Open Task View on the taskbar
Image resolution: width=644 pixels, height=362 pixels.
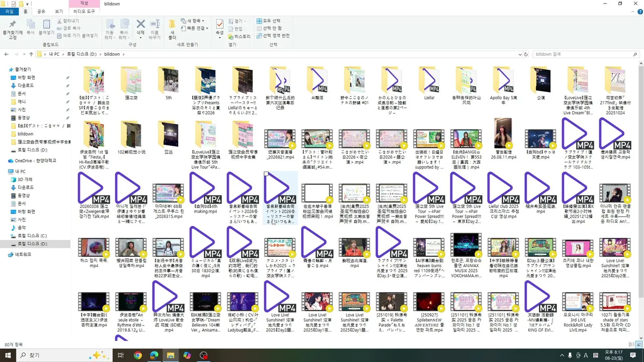[120, 355]
